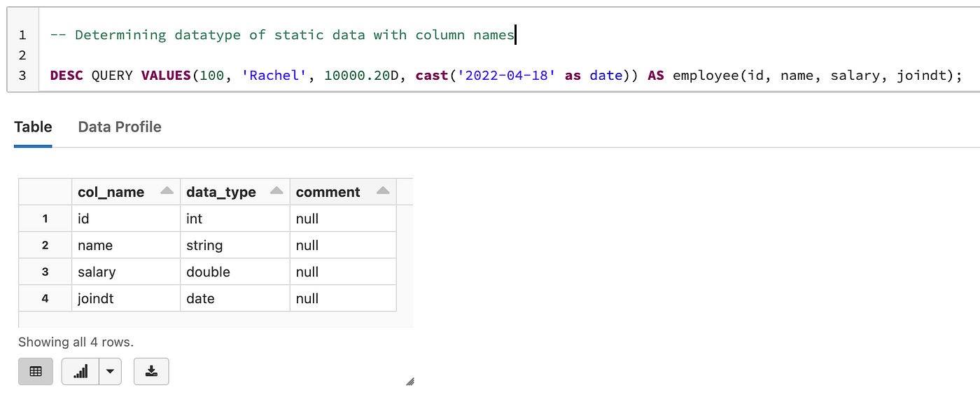Viewport: 980px width, 397px height.
Task: Click row number 4 in table
Action: (x=45, y=298)
